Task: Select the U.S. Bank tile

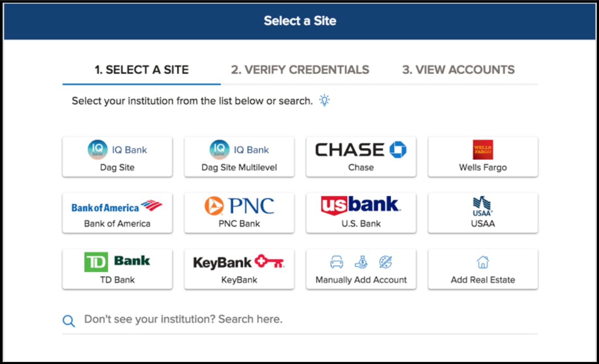Action: [361, 213]
